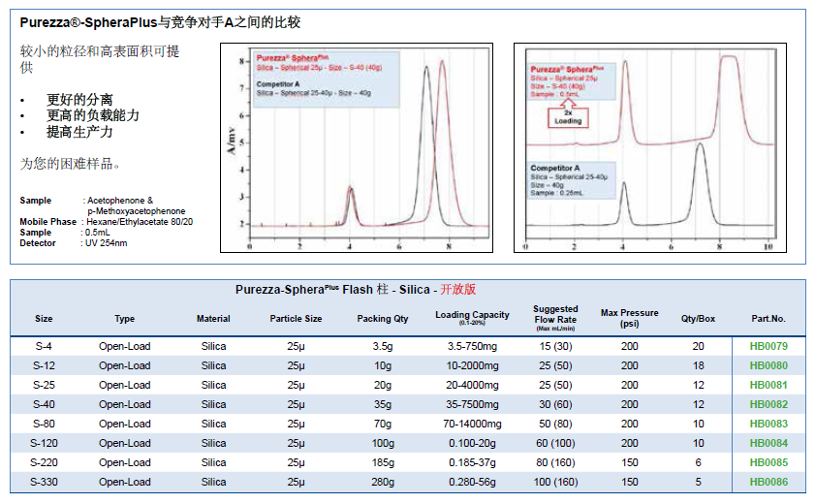This screenshot has width=815, height=504.
Task: Click the 3.5g packing quantity cell
Action: point(383,346)
